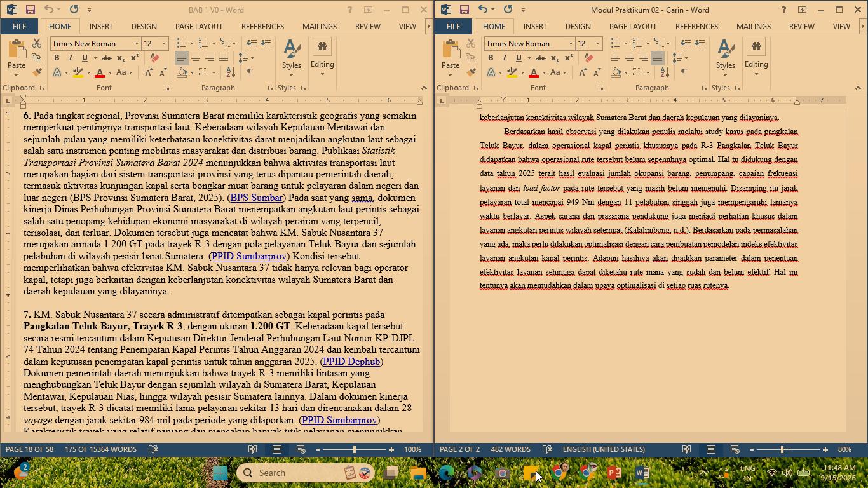Toggle Italic in the right window ribbon
Screen dimensions: 868x488
(x=505, y=58)
